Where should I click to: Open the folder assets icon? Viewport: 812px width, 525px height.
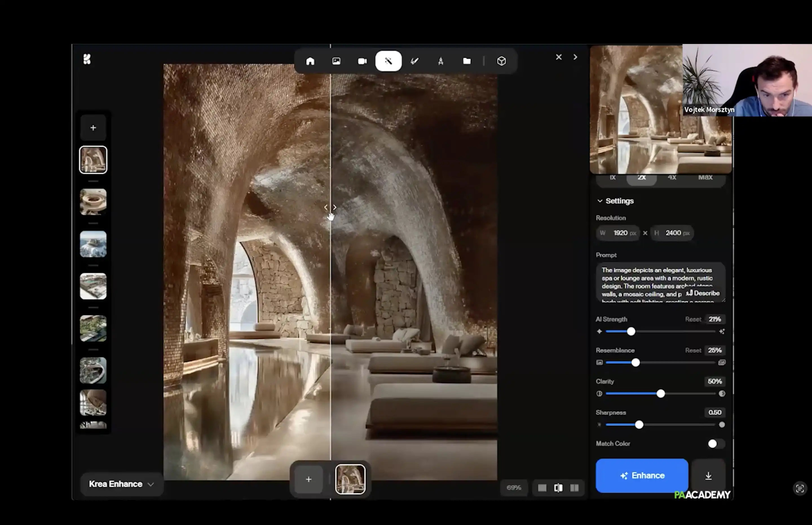tap(466, 61)
